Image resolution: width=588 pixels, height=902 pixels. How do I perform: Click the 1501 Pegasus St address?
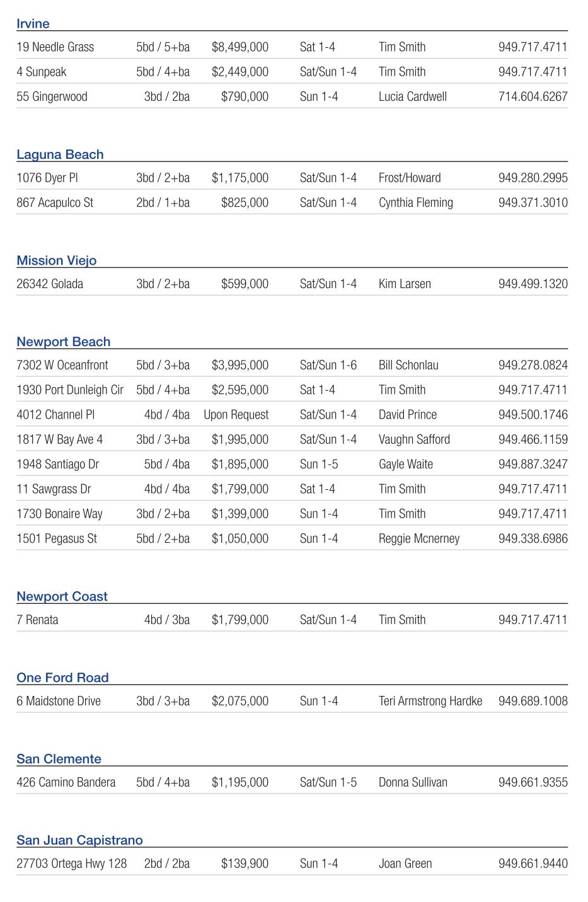57,539
